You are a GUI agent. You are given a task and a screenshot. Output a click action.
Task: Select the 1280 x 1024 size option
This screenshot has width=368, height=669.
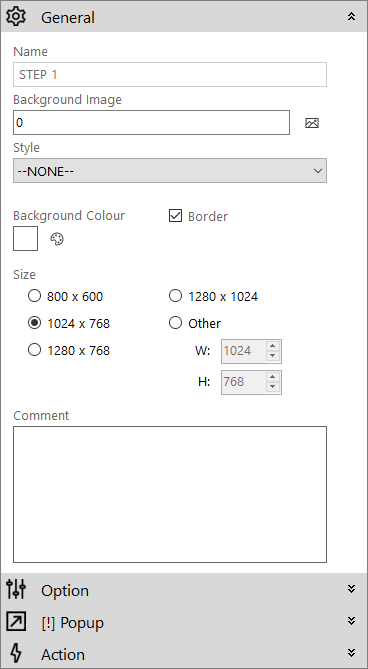[175, 296]
